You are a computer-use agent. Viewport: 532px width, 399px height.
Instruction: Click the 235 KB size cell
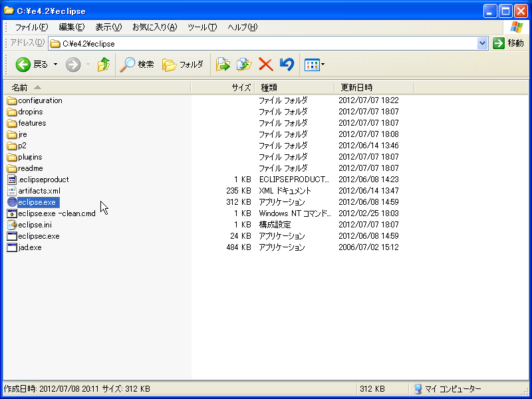coord(239,191)
